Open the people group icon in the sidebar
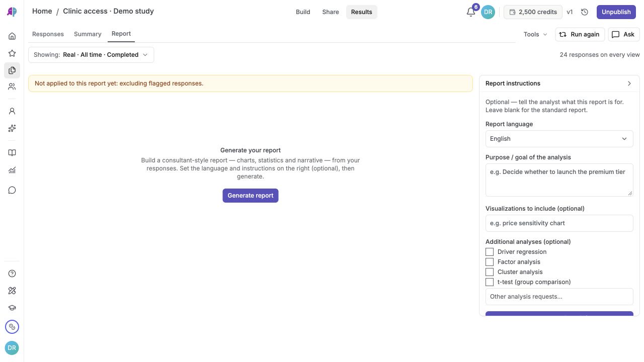Screen dimensions: 644x362 coord(12,86)
